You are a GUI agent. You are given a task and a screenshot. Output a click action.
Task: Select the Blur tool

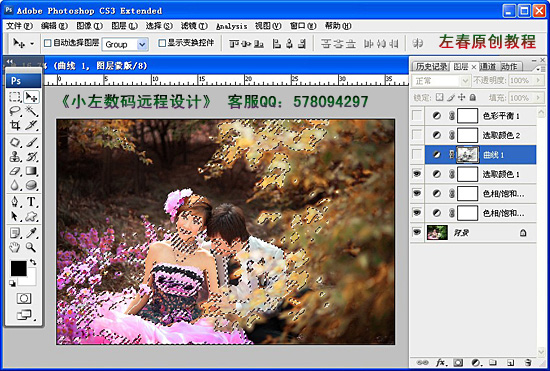point(15,185)
